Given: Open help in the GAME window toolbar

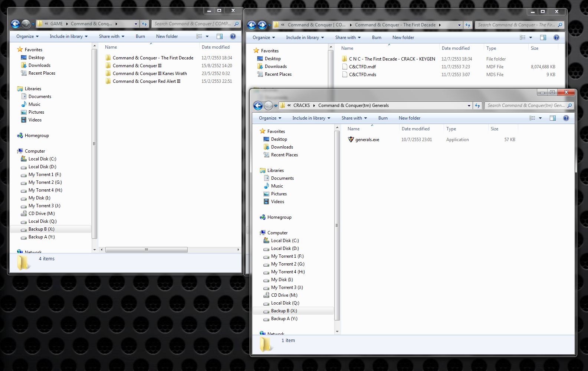Looking at the screenshot, I should [233, 36].
